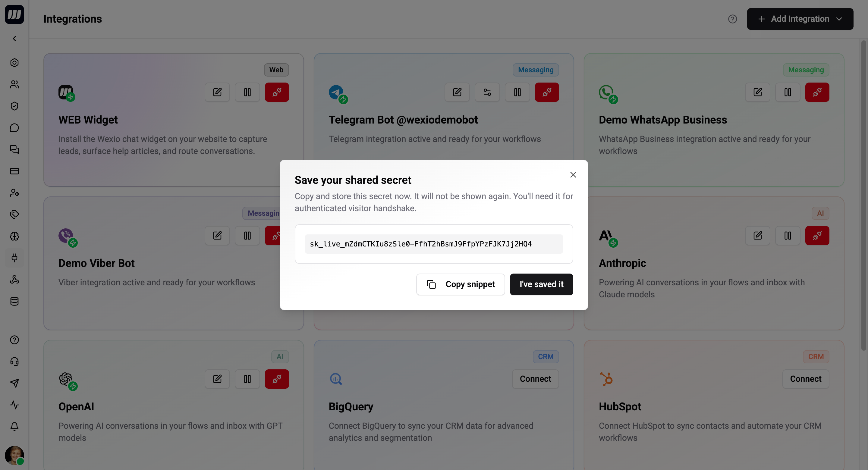The image size is (868, 470).
Task: Close the shared secret dialog
Action: click(x=573, y=175)
